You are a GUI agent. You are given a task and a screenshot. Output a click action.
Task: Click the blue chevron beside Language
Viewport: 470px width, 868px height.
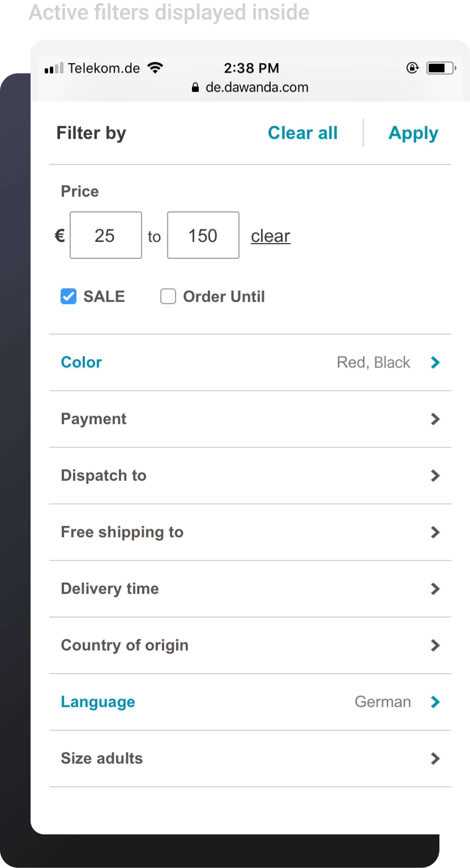pyautogui.click(x=435, y=702)
